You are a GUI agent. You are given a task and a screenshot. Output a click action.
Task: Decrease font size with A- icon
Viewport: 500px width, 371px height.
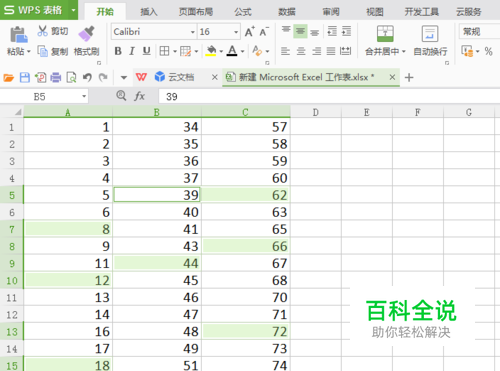tap(264, 32)
